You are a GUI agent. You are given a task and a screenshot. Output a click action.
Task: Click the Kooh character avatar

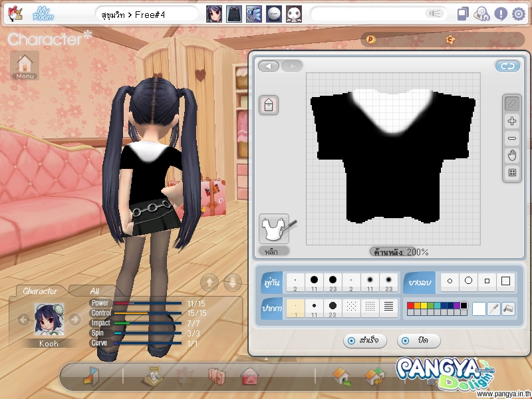pyautogui.click(x=49, y=320)
